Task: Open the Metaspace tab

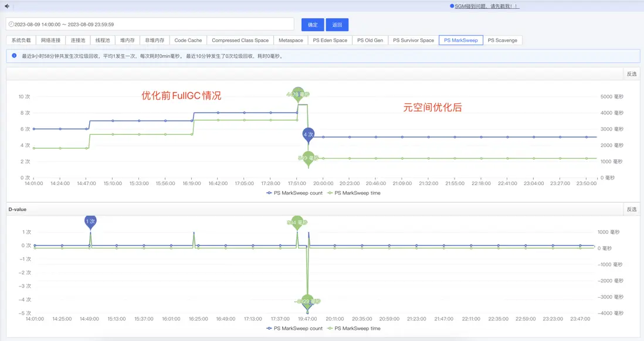Action: point(291,40)
